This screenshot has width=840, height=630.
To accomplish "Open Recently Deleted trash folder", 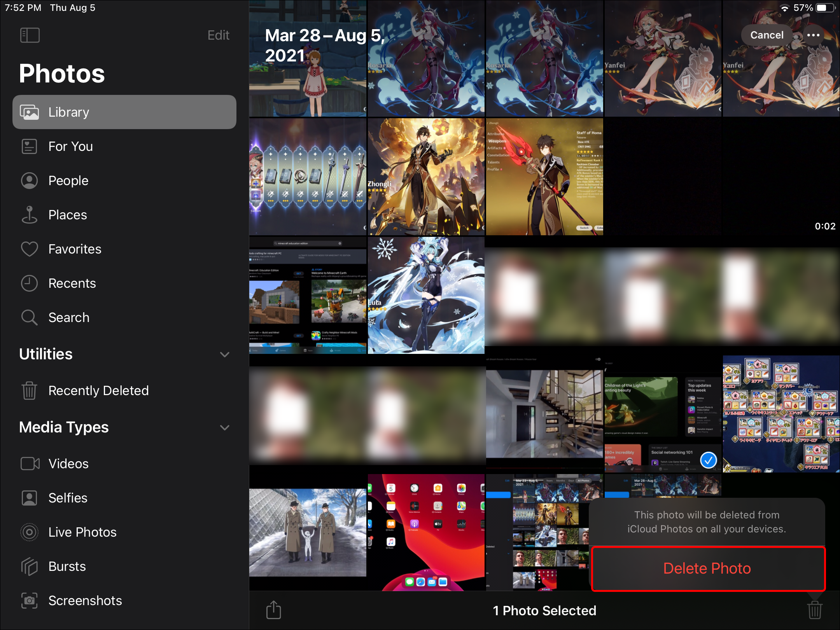I will pyautogui.click(x=98, y=390).
